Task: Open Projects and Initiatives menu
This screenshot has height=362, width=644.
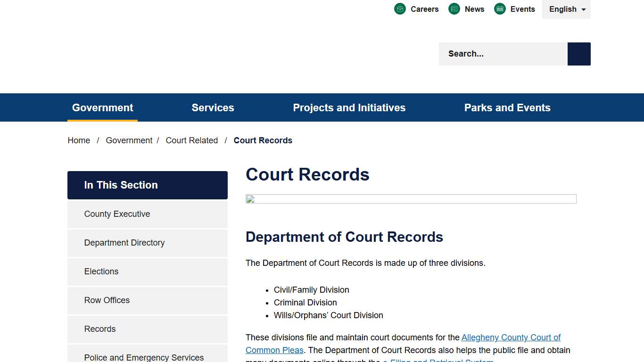Action: point(349,107)
